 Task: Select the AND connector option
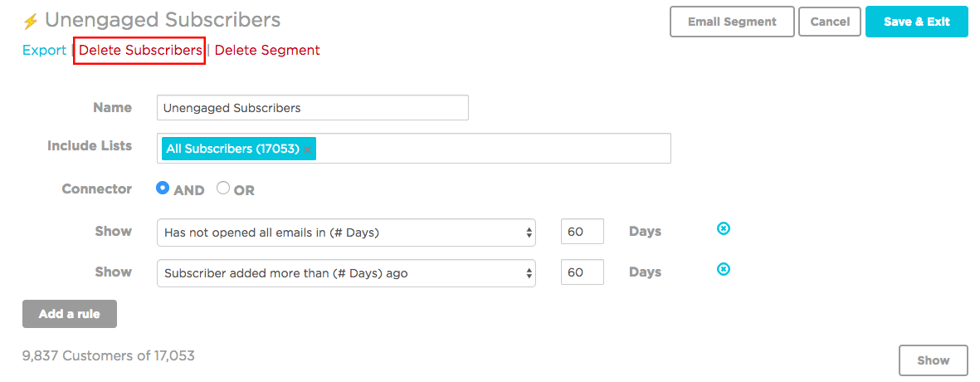click(x=163, y=189)
